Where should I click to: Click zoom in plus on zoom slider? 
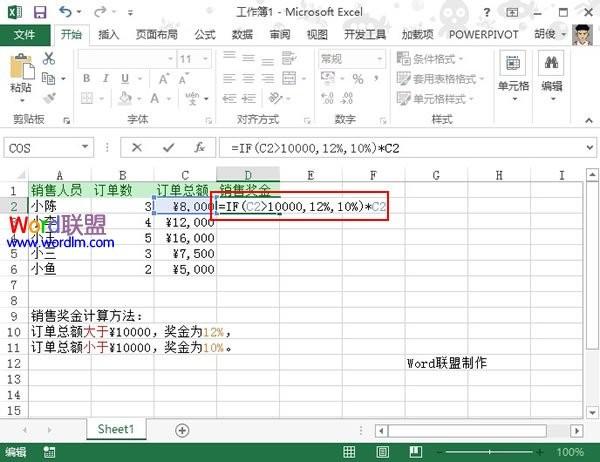tap(539, 452)
